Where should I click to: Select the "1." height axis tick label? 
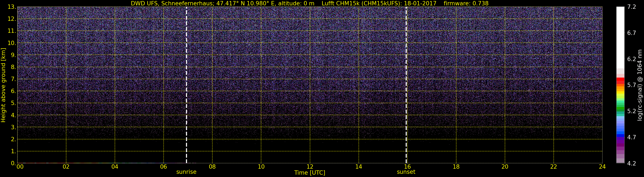[13, 151]
